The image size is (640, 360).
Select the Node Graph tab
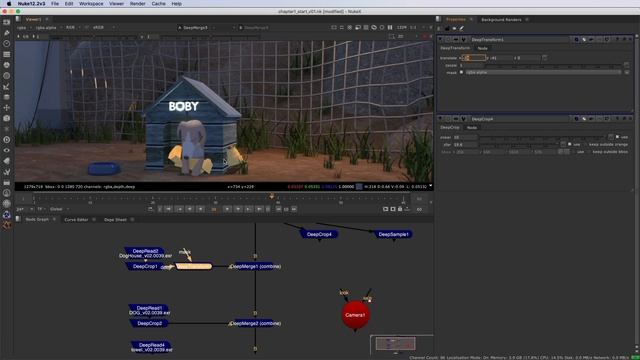click(x=37, y=220)
